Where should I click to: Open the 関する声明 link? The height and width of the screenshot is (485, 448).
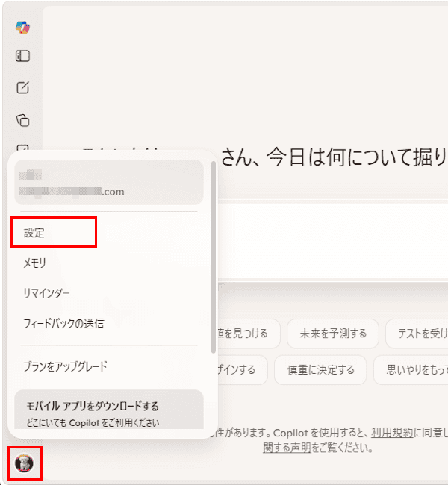coord(287,447)
